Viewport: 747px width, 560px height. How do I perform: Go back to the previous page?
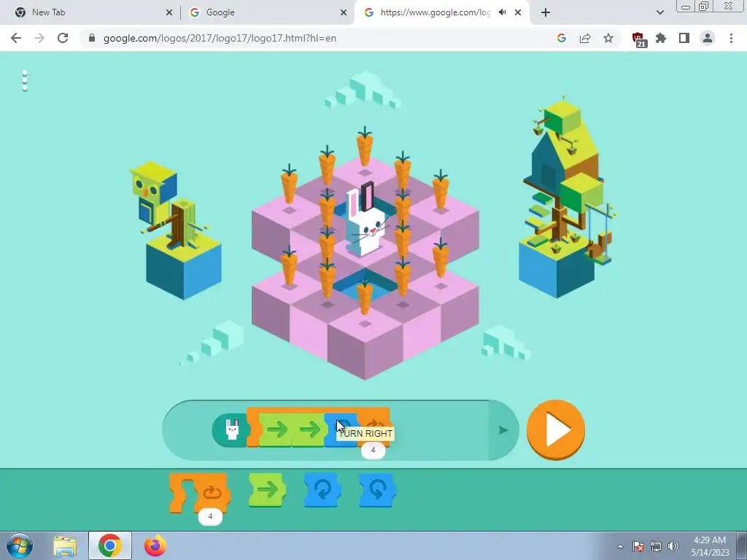click(16, 38)
